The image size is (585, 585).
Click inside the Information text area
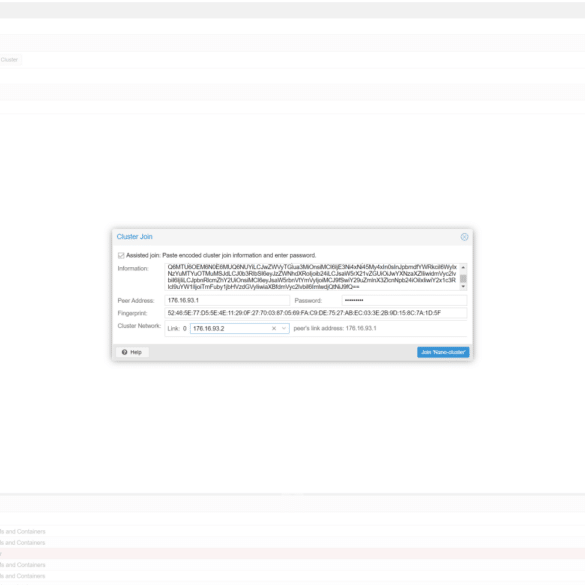click(312, 277)
